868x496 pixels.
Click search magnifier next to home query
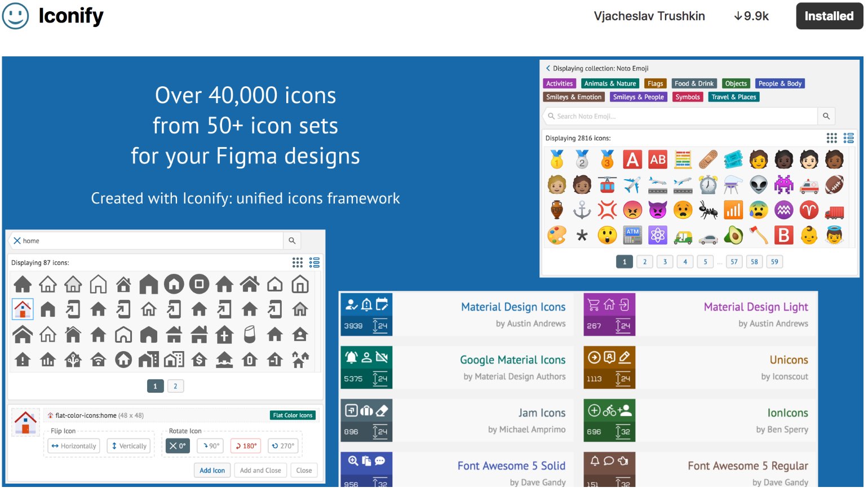(292, 241)
